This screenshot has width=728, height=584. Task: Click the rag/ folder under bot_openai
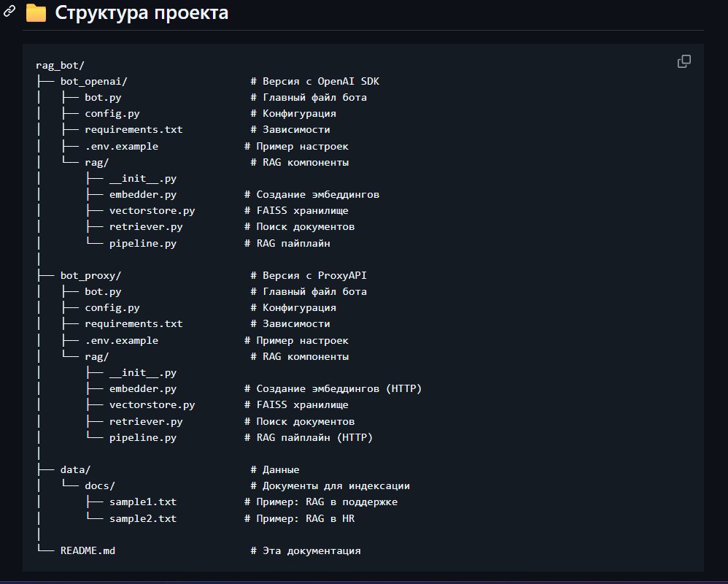point(96,162)
